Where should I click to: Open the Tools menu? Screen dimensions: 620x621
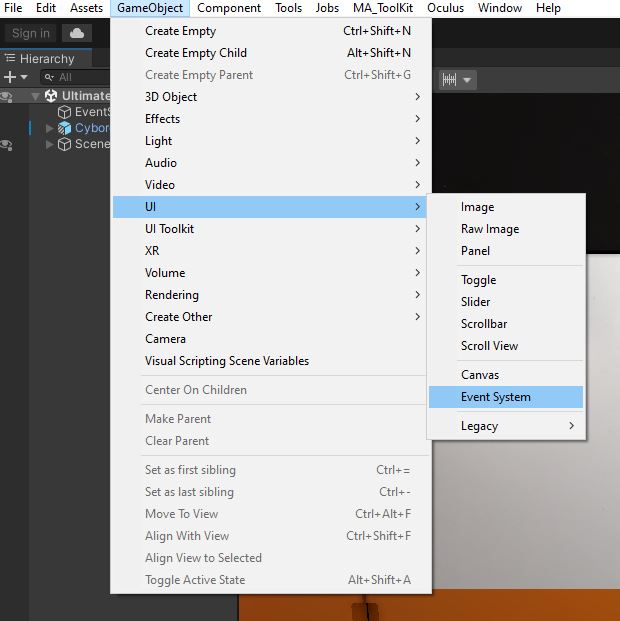(288, 8)
